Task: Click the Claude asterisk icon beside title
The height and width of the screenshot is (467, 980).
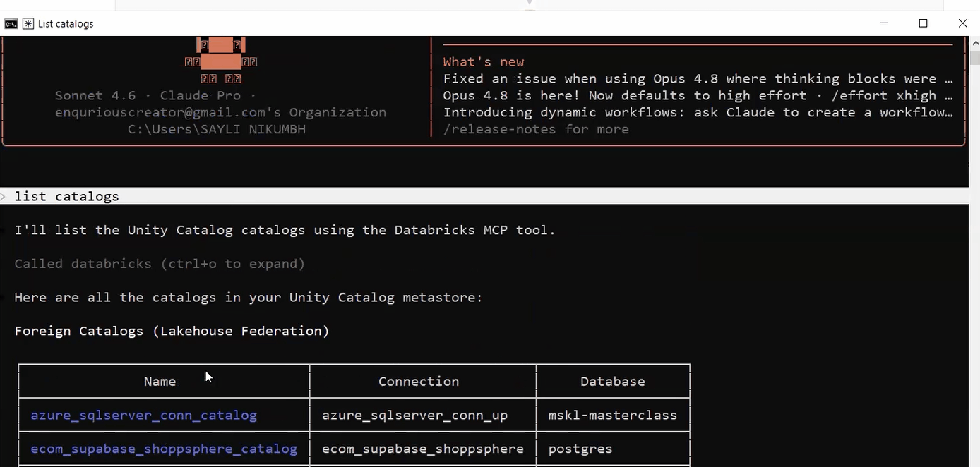Action: point(28,24)
